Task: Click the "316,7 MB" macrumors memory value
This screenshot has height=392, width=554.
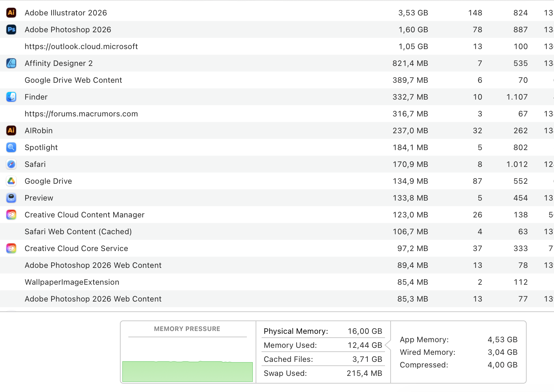Action: click(410, 114)
